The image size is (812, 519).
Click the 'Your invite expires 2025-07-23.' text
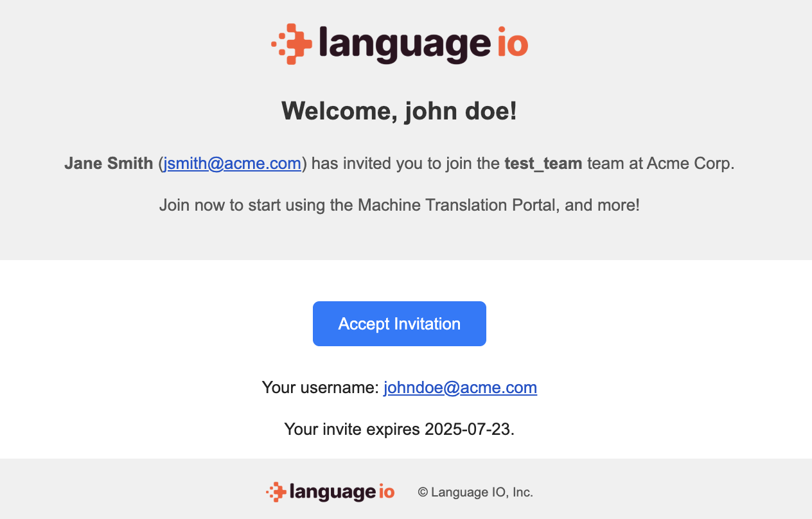(x=400, y=429)
